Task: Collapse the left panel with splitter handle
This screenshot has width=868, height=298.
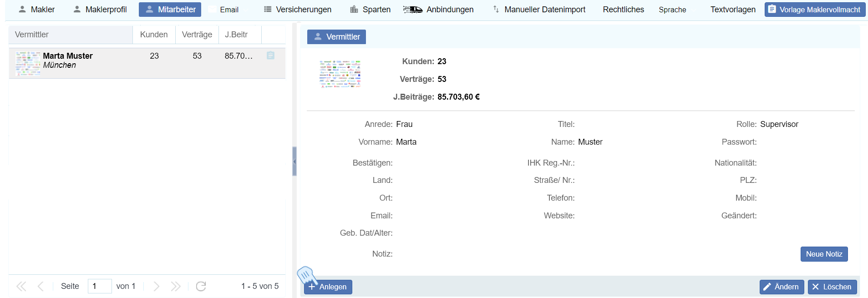Action: coord(294,162)
